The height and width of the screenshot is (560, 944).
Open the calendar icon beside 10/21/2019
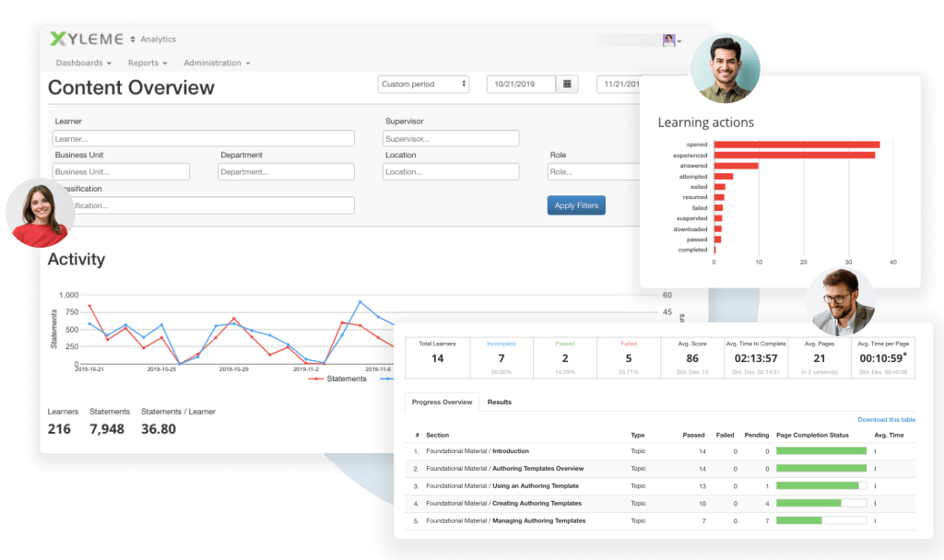tap(567, 84)
